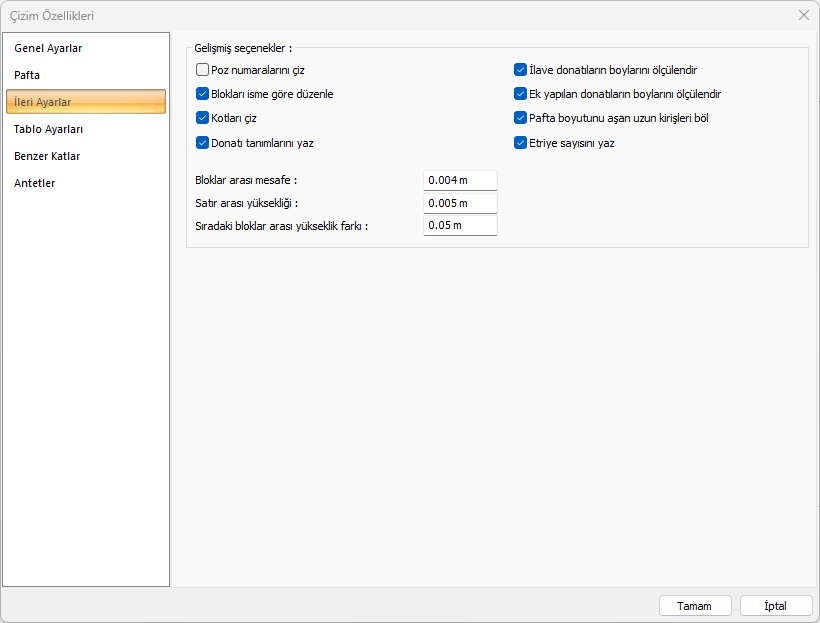Uncheck 'İlave donatıların boylarını ölçülendir'
Screen dimensions: 820x623
coord(521,70)
